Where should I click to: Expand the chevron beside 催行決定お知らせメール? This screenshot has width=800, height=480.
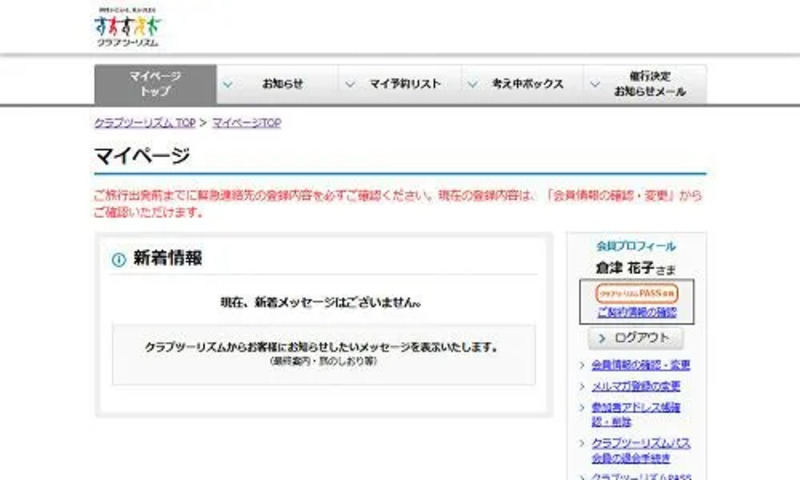click(x=595, y=84)
